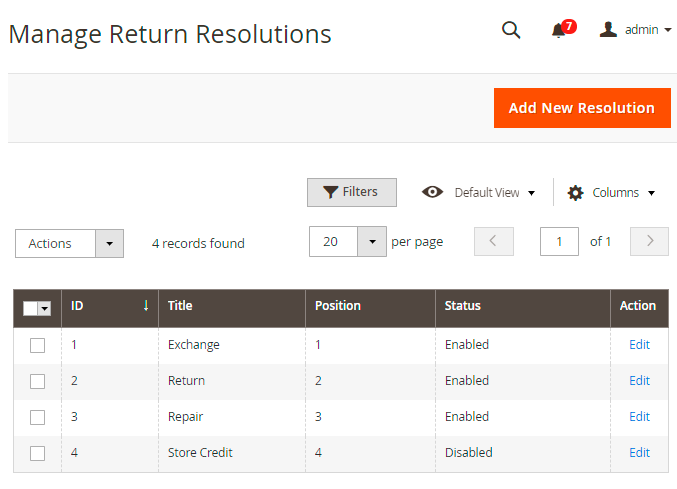
Task: Open the notifications bell
Action: coord(559,30)
